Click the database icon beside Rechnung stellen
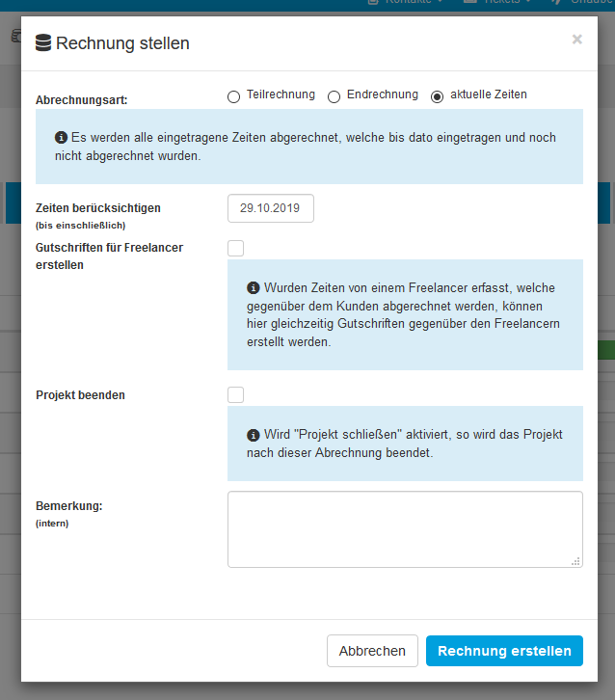 [43, 42]
